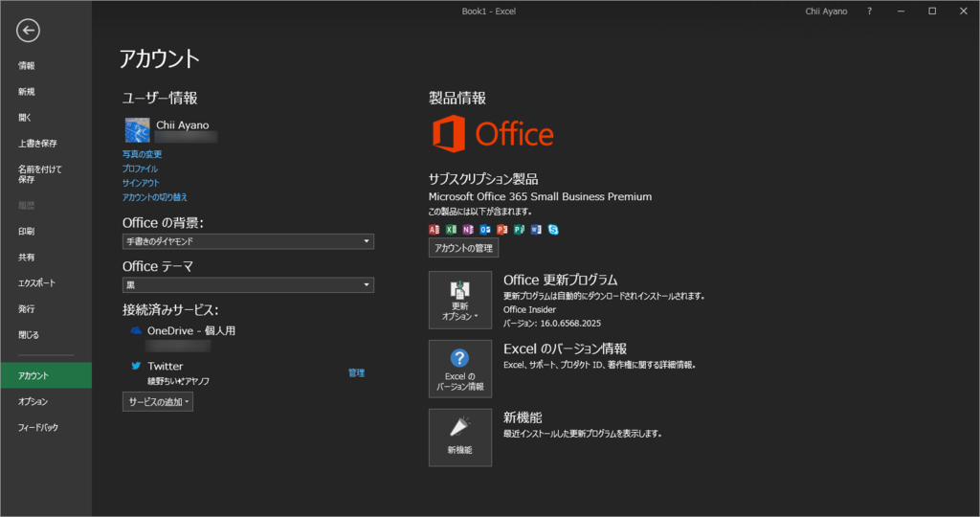Click the Publisher app icon

pos(519,230)
